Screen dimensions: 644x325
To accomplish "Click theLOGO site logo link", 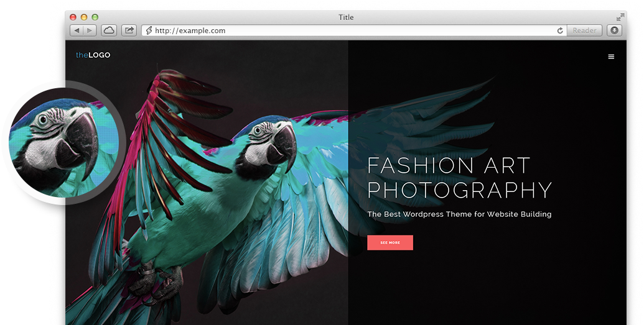I will tap(93, 55).
